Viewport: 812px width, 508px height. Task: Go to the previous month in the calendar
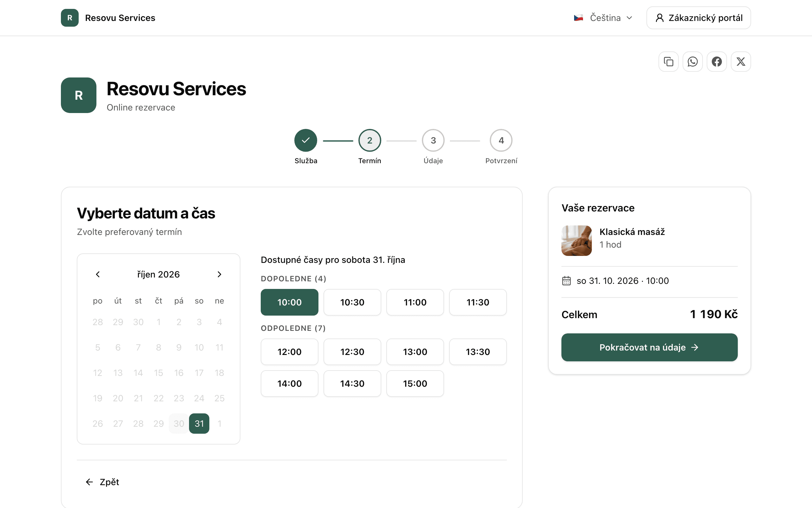98,275
